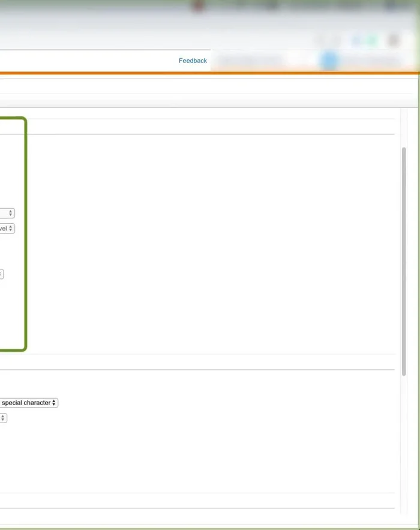This screenshot has height=530, width=420.
Task: Click the arrows on the "vel" select
Action: pos(11,229)
